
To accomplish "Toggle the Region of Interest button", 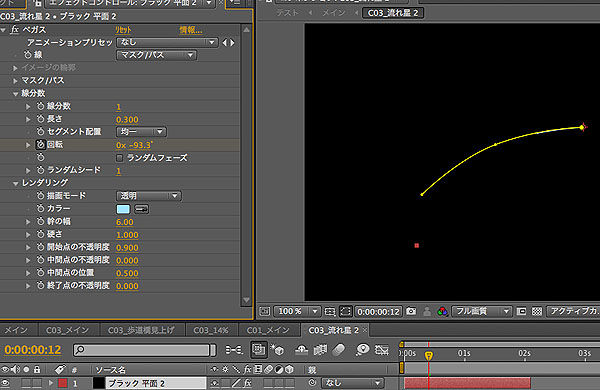I will (x=521, y=312).
